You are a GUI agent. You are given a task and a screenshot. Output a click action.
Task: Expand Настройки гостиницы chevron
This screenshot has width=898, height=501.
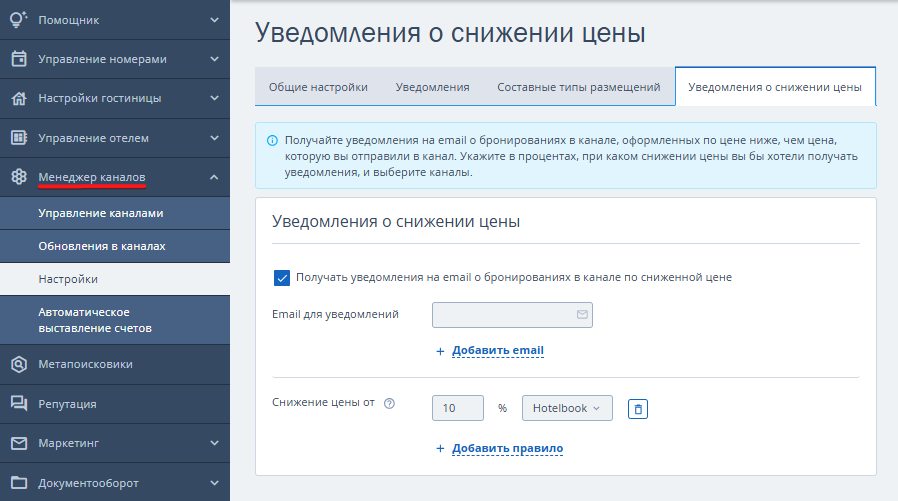214,98
